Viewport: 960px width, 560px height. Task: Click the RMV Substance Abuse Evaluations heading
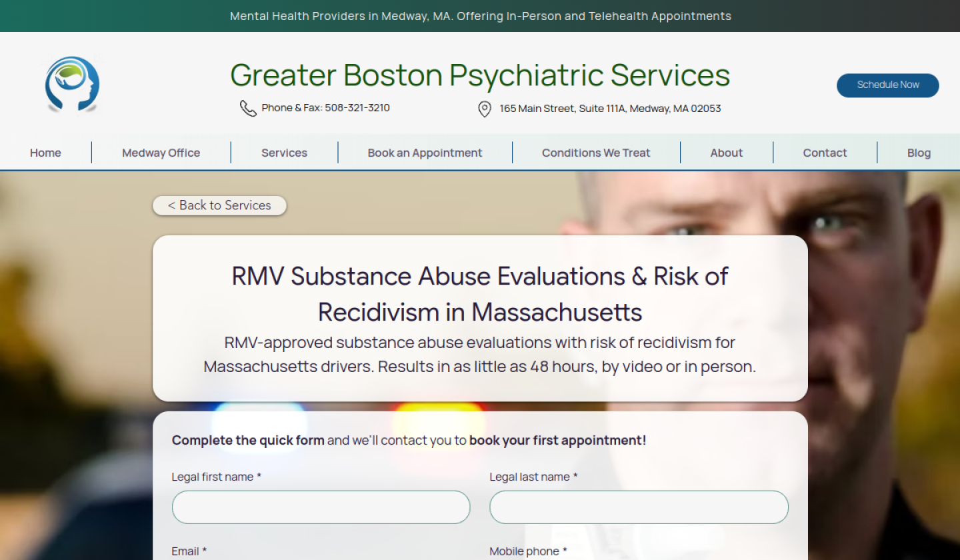pyautogui.click(x=480, y=294)
